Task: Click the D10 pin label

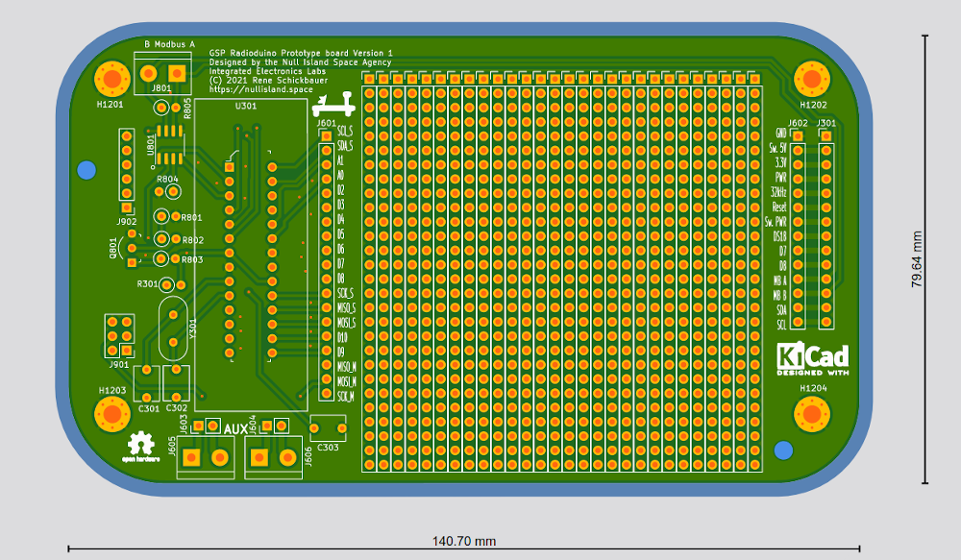Action: pyautogui.click(x=342, y=337)
